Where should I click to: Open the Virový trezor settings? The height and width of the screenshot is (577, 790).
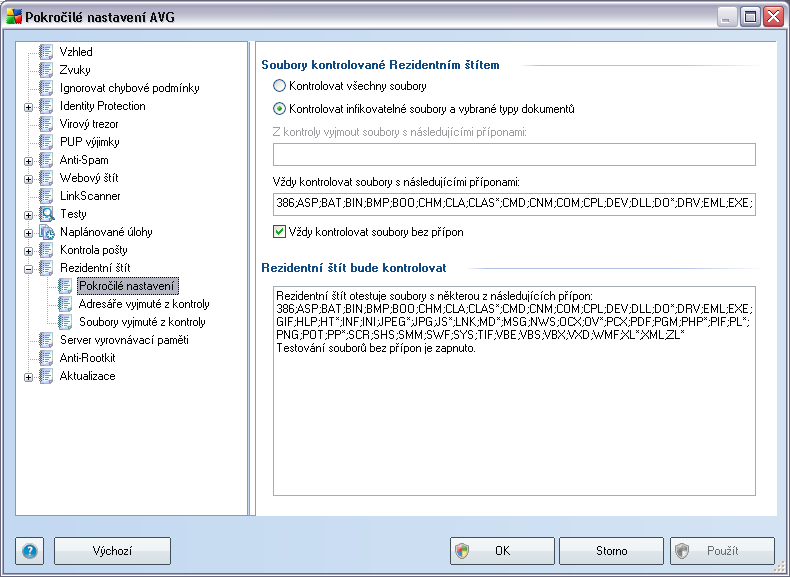[89, 123]
